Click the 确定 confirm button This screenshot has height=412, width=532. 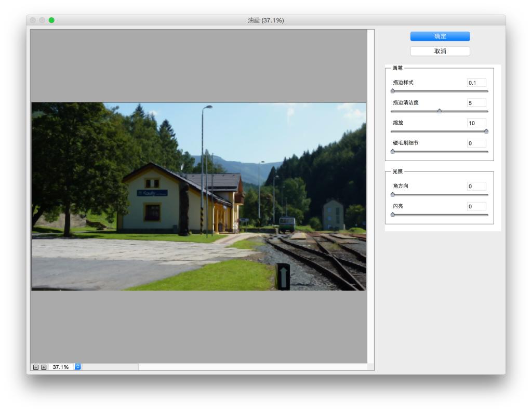[440, 36]
